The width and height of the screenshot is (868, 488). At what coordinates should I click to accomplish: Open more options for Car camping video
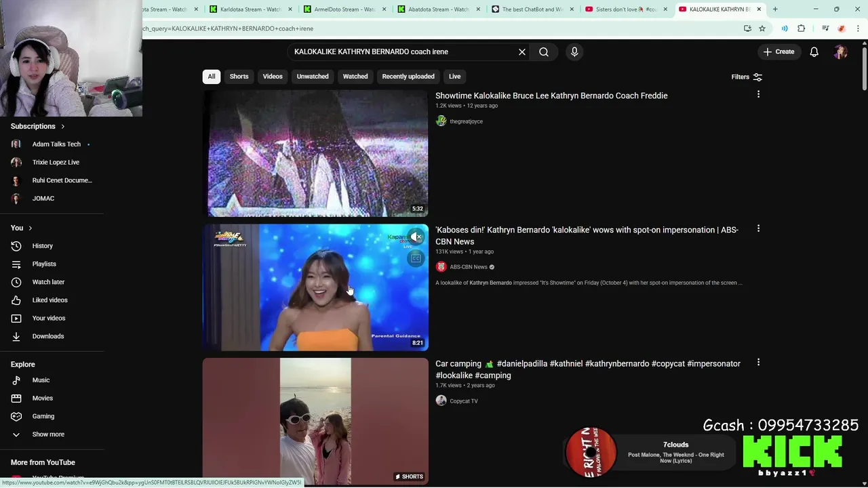(x=758, y=363)
